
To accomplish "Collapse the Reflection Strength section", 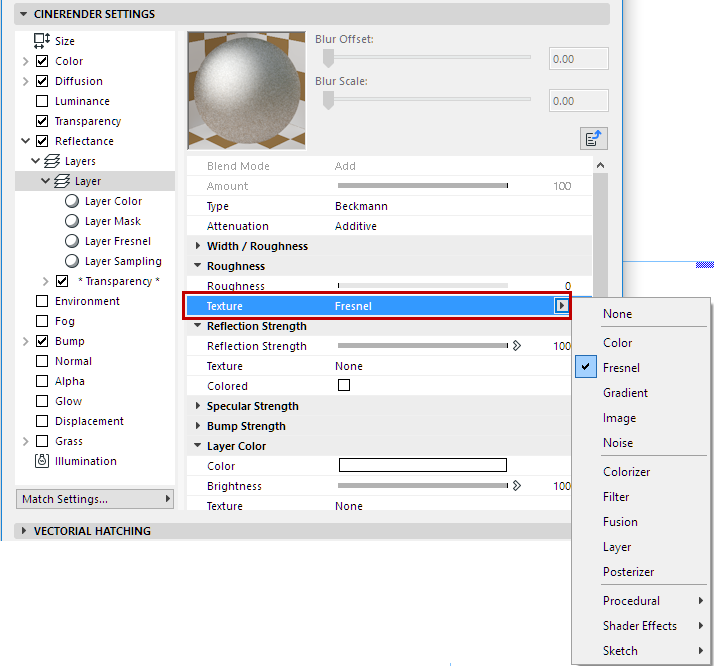I will pyautogui.click(x=198, y=325).
